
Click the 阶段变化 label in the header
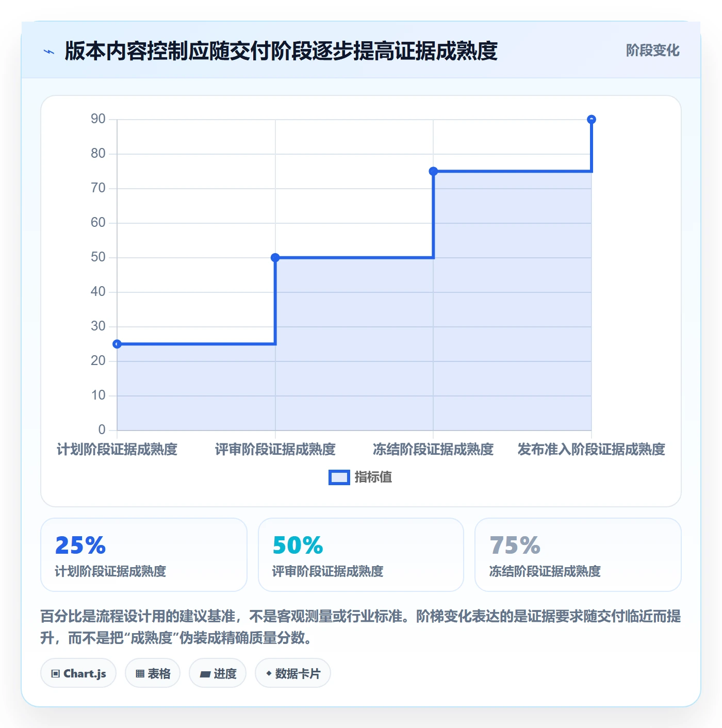click(x=652, y=51)
